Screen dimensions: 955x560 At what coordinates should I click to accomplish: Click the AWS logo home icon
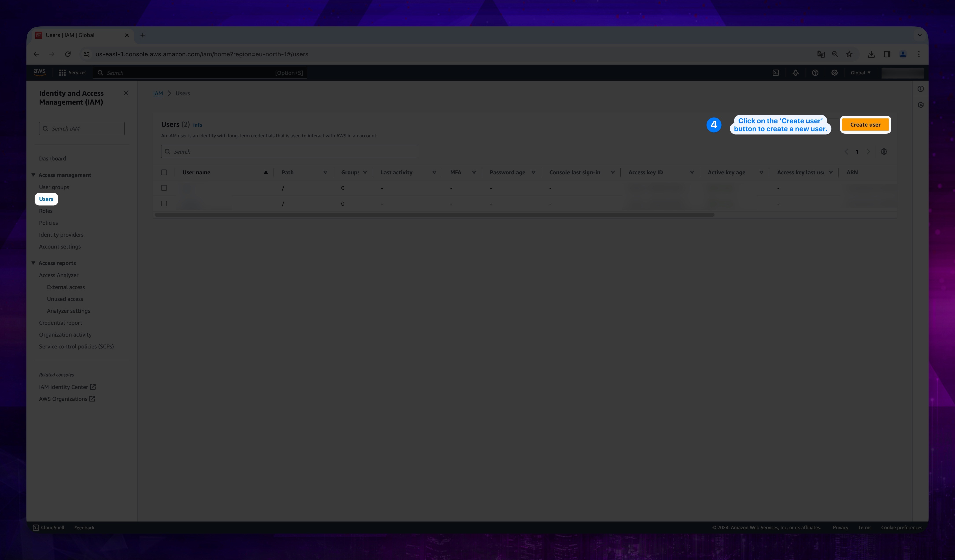(x=39, y=72)
